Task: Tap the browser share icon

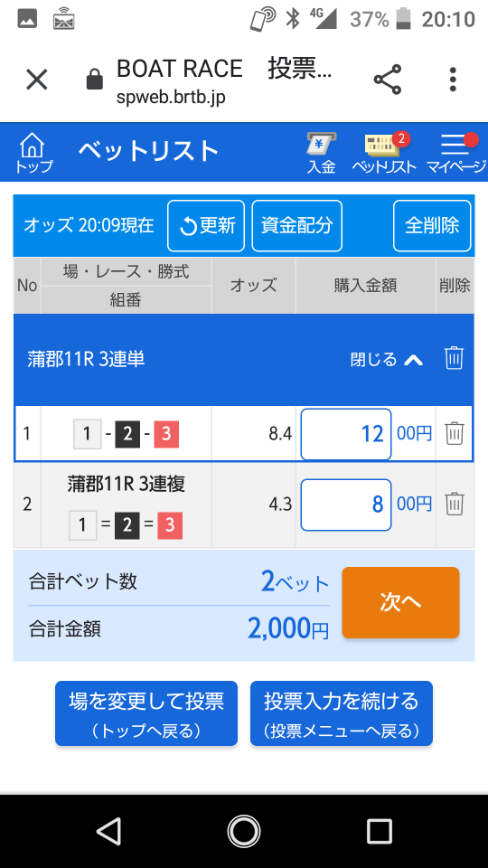Action: (x=388, y=80)
